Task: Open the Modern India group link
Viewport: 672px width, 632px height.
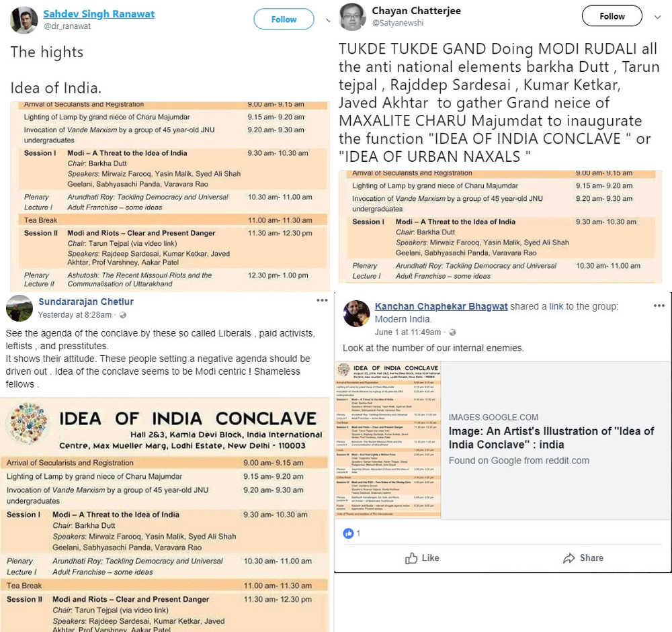Action: 403,319
